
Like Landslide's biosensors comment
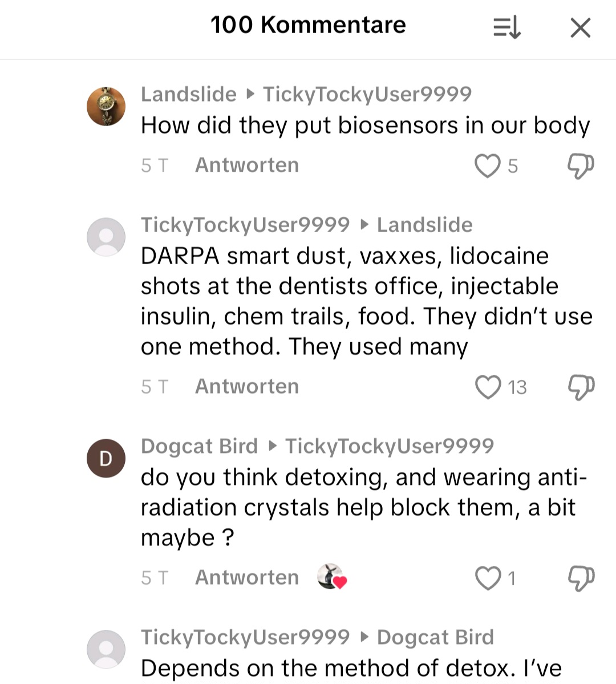[x=488, y=165]
